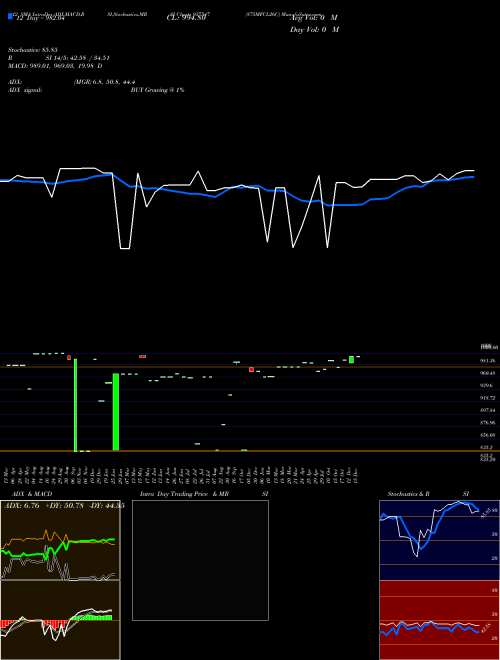Click the 'Stochastics & R' panel title
Image resolution: width=500 pixels, height=660 pixels.
point(408,494)
